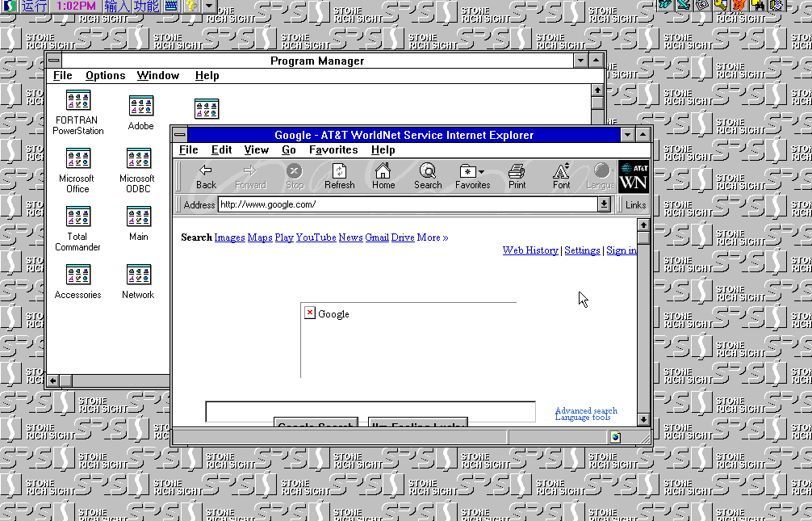
Task: Click the More » link
Action: [x=433, y=237]
